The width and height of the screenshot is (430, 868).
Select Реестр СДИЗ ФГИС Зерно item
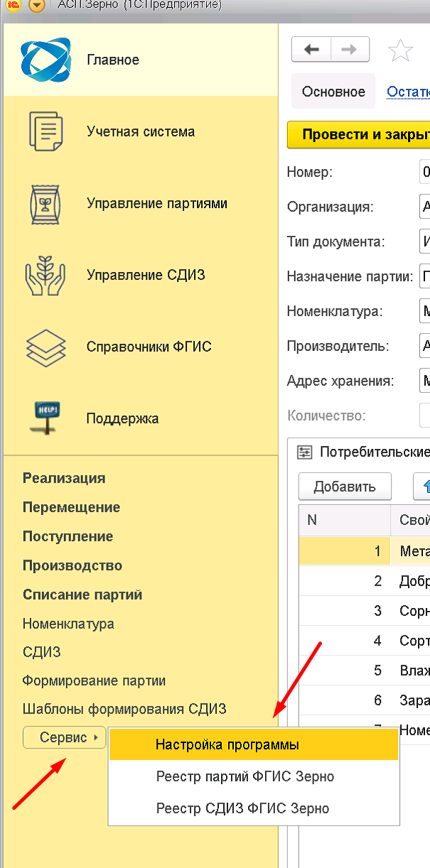tap(254, 808)
